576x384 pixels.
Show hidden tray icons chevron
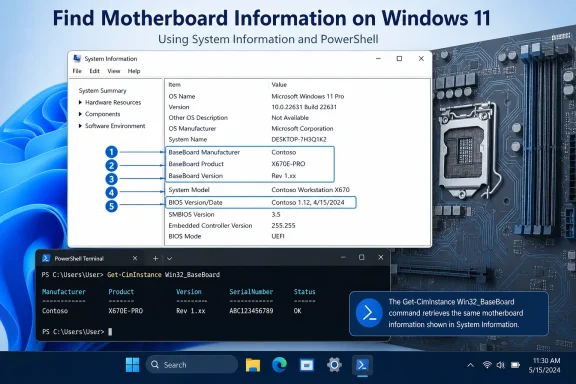[470, 365]
